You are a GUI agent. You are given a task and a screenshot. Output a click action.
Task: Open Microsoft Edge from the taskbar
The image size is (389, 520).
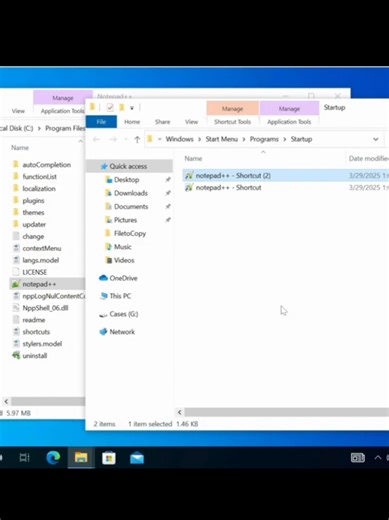pos(53,458)
